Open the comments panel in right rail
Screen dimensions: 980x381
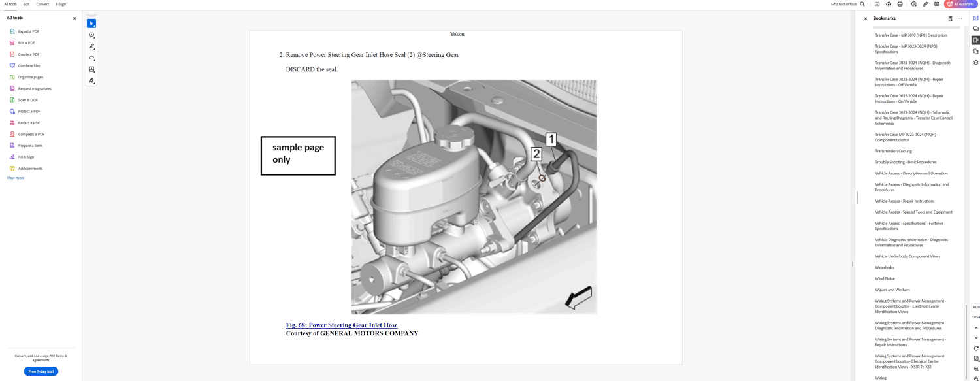click(x=975, y=29)
